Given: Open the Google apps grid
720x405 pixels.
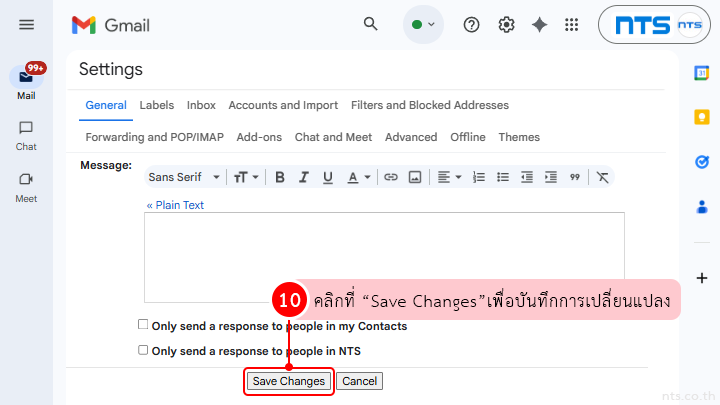Looking at the screenshot, I should (x=571, y=25).
